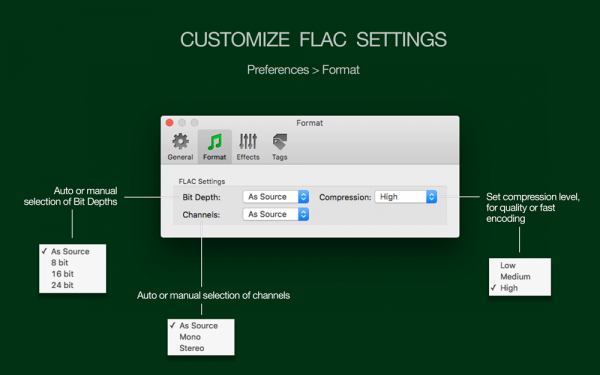Click the Compression: label
The width and height of the screenshot is (600, 375).
[x=345, y=197]
